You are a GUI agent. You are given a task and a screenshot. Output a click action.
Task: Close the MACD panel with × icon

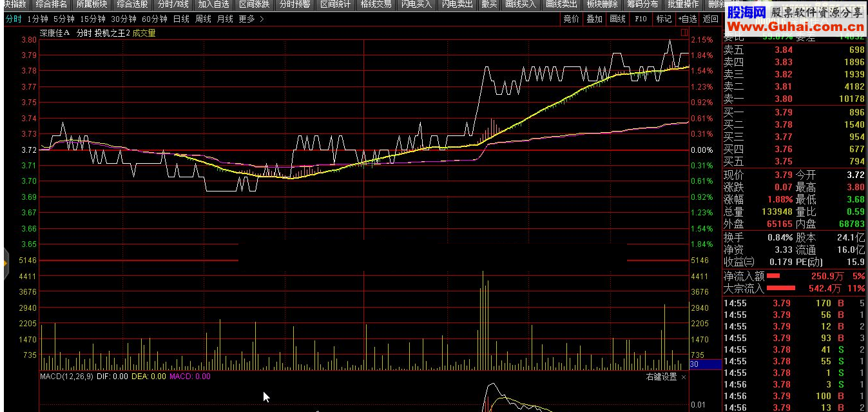click(x=684, y=377)
